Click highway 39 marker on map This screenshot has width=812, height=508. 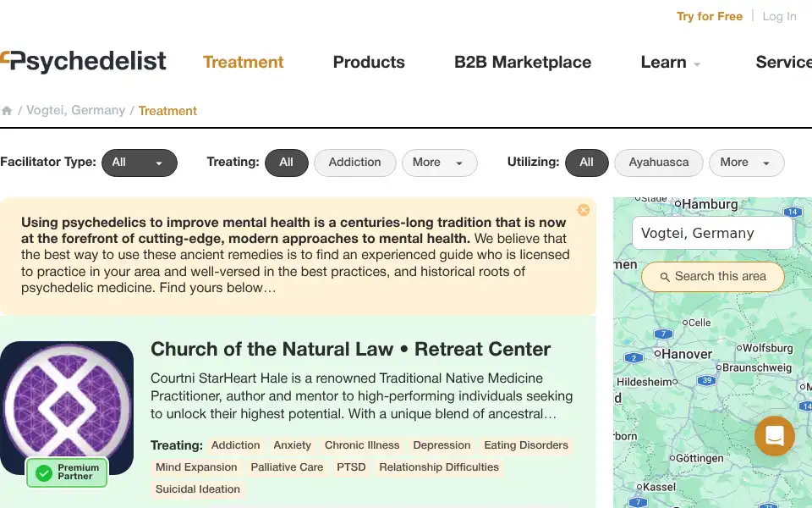tap(707, 380)
